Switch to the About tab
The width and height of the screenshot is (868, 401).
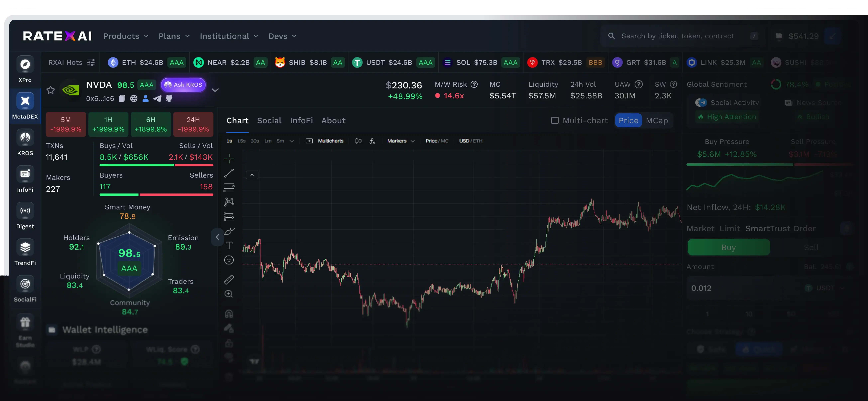(333, 120)
